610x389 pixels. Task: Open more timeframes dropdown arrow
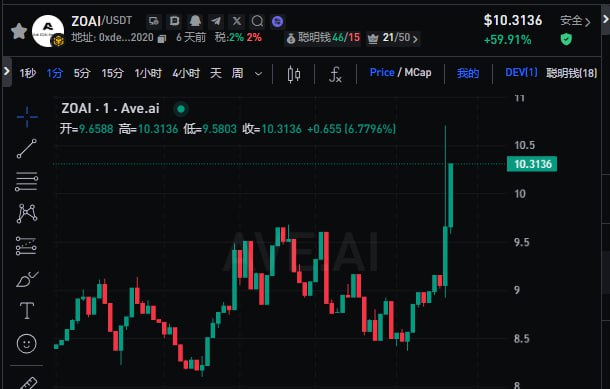click(258, 74)
